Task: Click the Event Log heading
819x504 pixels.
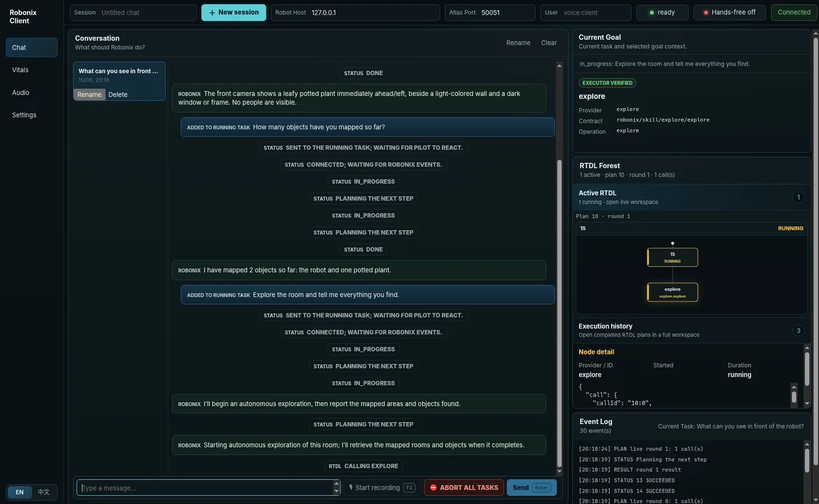Action: click(596, 422)
